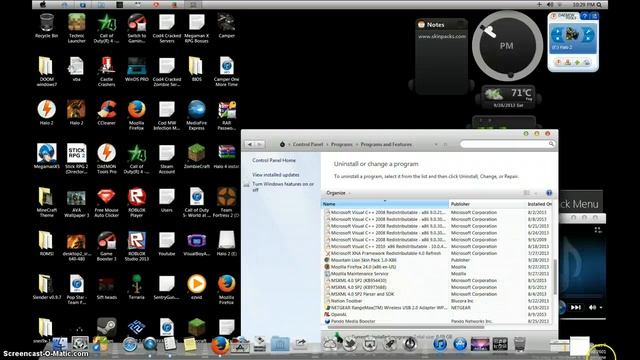Select the Terraria desktop icon

tap(137, 287)
